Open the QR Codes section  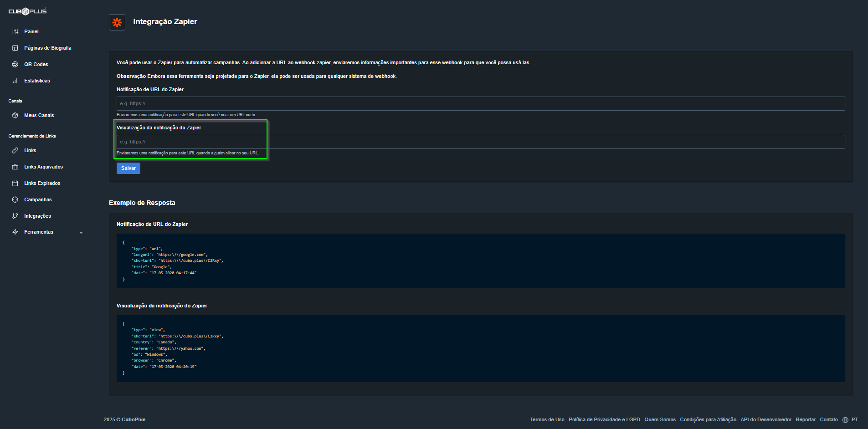[x=36, y=64]
